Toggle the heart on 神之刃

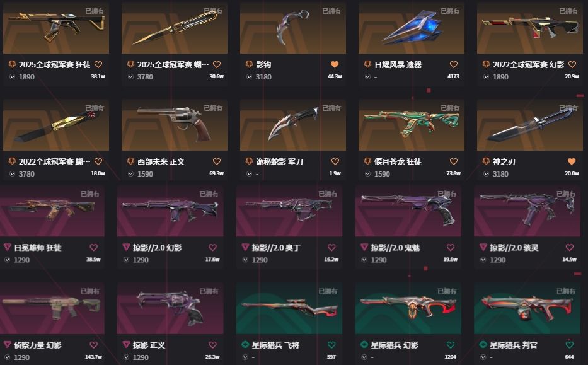click(x=572, y=161)
